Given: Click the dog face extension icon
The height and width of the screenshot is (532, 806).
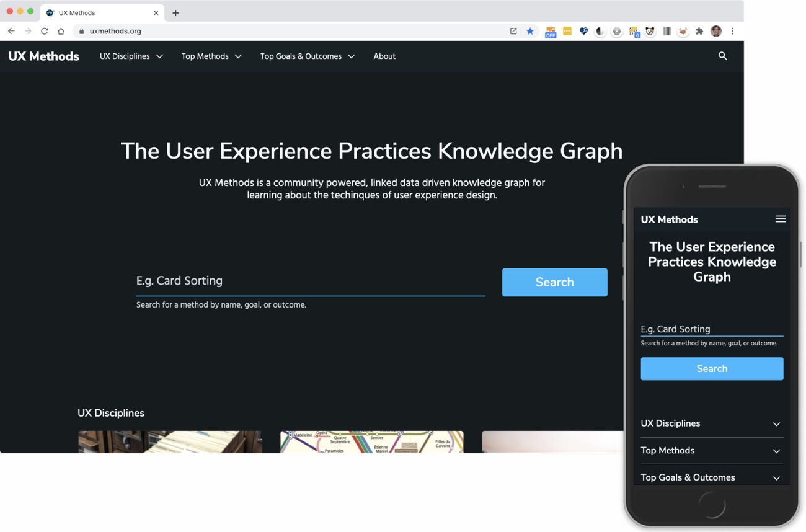Looking at the screenshot, I should (650, 31).
